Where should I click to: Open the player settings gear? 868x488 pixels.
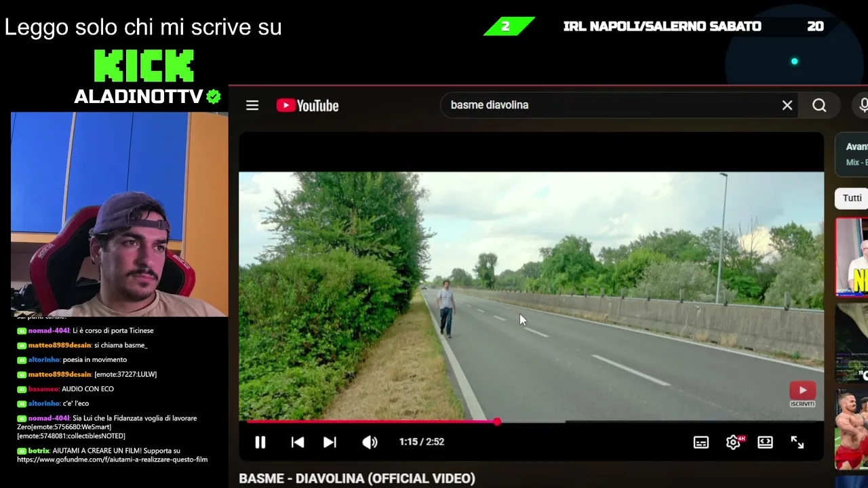[733, 442]
